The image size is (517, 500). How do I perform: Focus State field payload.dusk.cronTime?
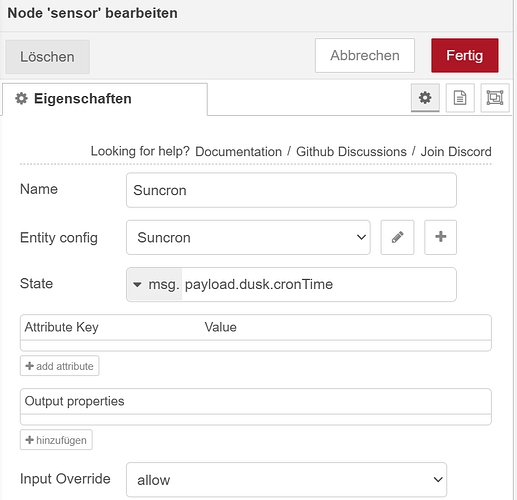[319, 285]
